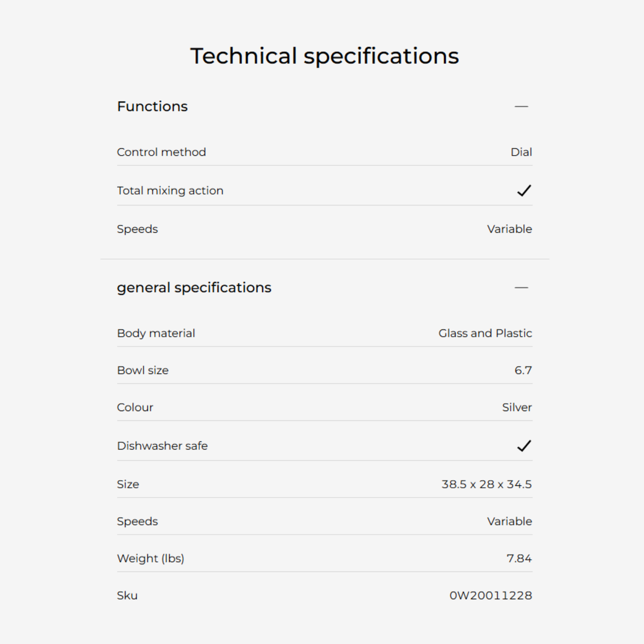The width and height of the screenshot is (644, 644).
Task: Select the Glass and Plastic value
Action: 485,333
